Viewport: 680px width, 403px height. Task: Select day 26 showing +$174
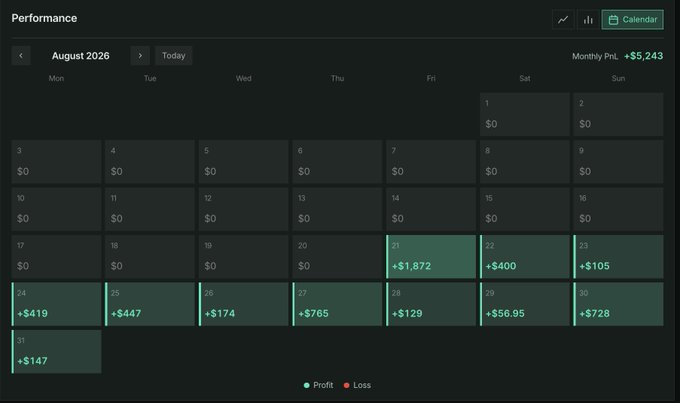[244, 304]
